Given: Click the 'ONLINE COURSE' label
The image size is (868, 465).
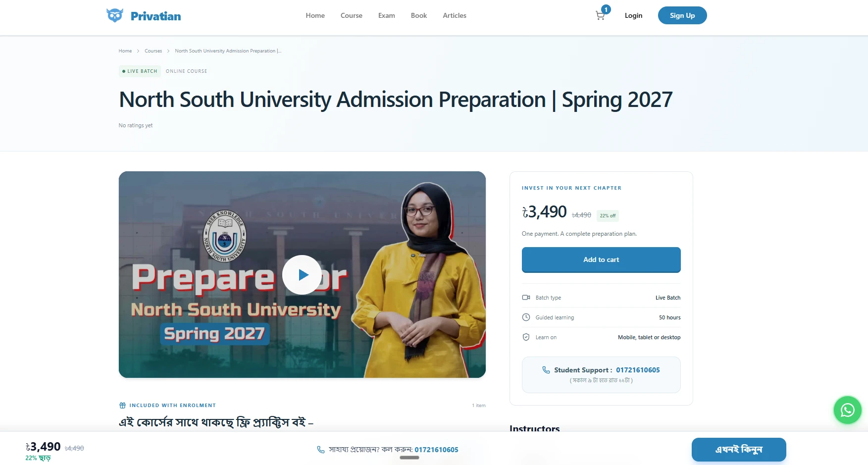Looking at the screenshot, I should point(186,71).
